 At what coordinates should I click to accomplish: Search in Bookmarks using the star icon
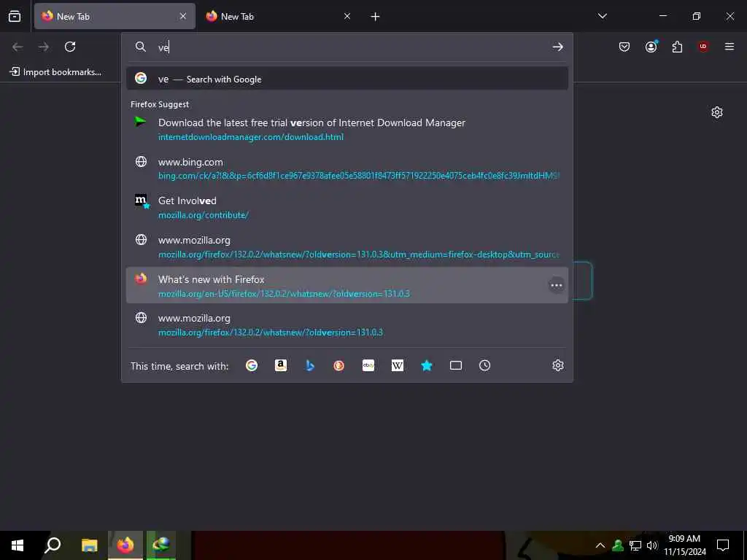426,365
